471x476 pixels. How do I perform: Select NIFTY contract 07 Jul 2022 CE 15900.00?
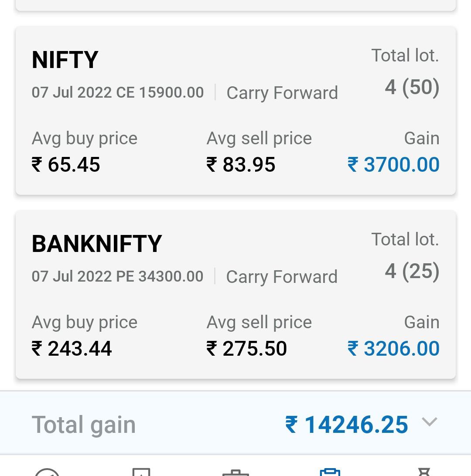118,92
